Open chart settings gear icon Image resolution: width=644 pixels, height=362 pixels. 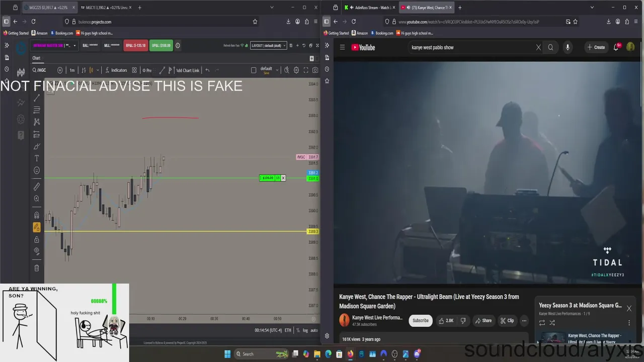click(x=296, y=70)
